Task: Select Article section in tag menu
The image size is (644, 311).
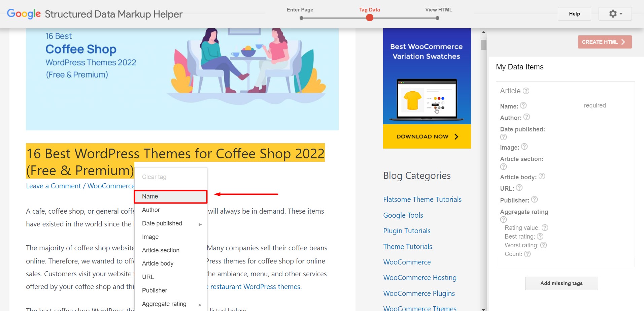Action: 171,250
